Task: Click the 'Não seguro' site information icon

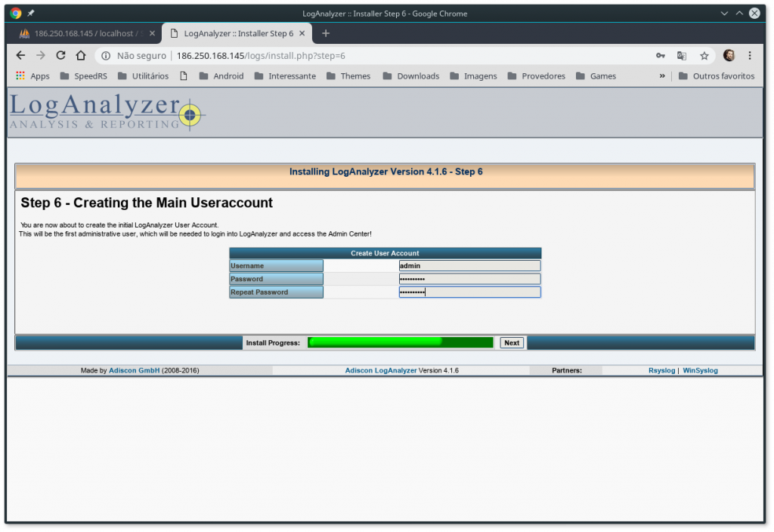Action: tap(107, 55)
